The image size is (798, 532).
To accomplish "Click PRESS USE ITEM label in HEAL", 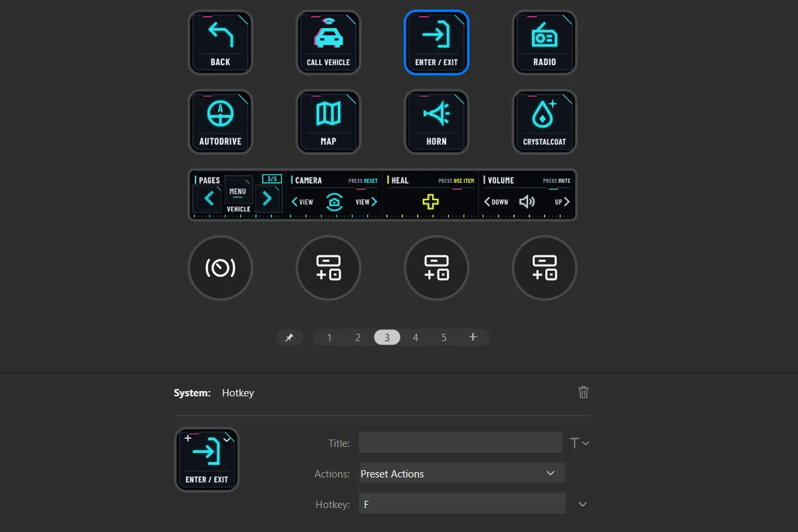I will pyautogui.click(x=456, y=181).
